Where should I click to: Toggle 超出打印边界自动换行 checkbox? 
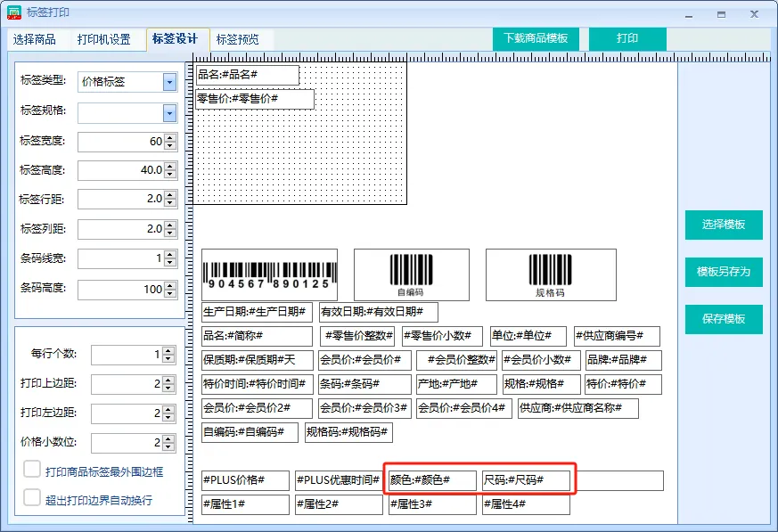point(32,498)
